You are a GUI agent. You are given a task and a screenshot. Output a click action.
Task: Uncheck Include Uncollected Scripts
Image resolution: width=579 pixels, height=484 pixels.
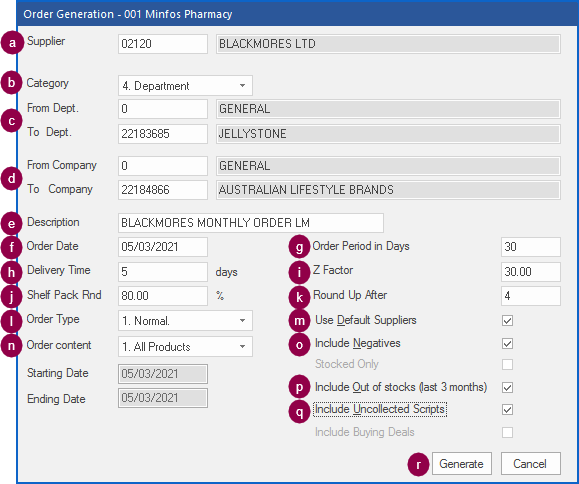tap(507, 409)
